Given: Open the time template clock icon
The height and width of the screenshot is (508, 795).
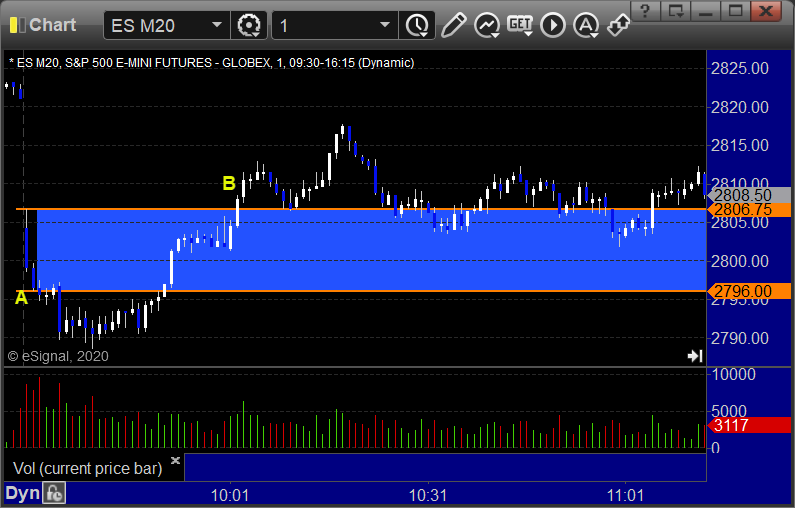Looking at the screenshot, I should pos(417,25).
